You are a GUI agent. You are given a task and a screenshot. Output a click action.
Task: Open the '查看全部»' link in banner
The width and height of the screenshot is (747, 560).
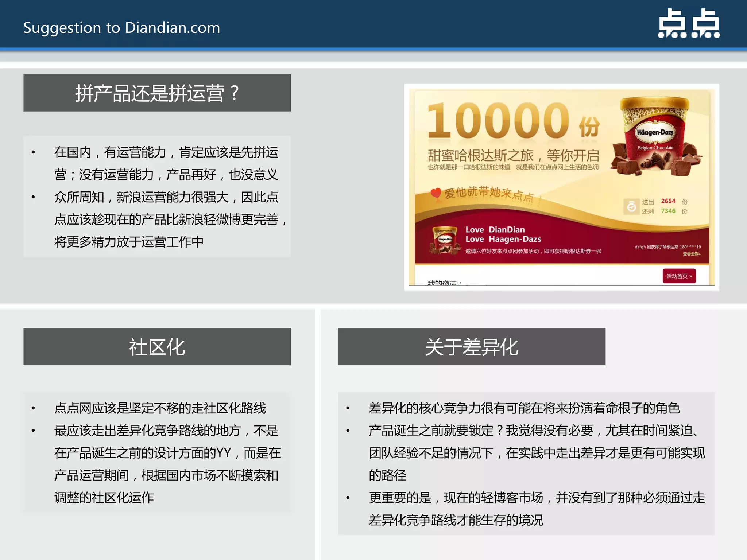tap(692, 254)
